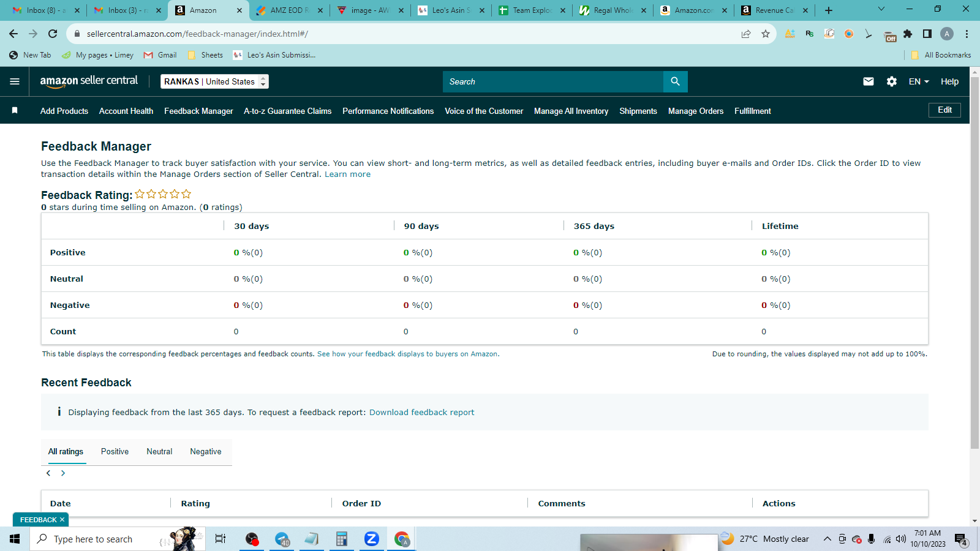
Task: Open the Chrome tab search chevron
Action: pos(881,9)
